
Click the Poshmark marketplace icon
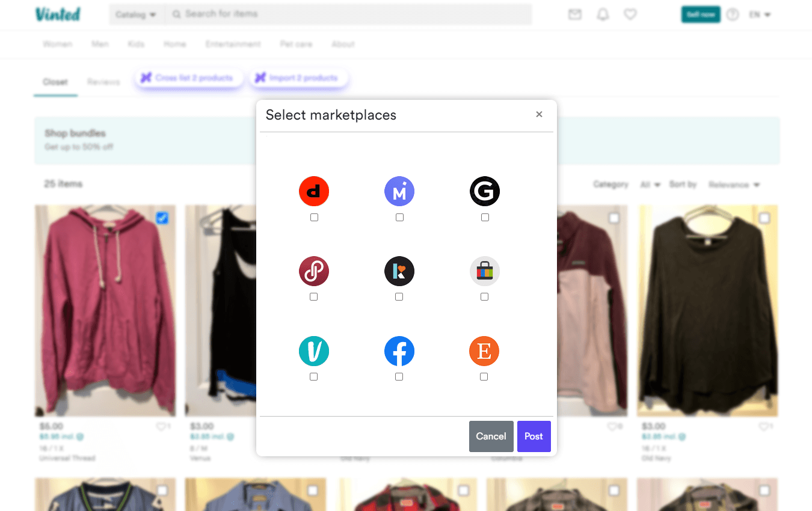click(314, 271)
